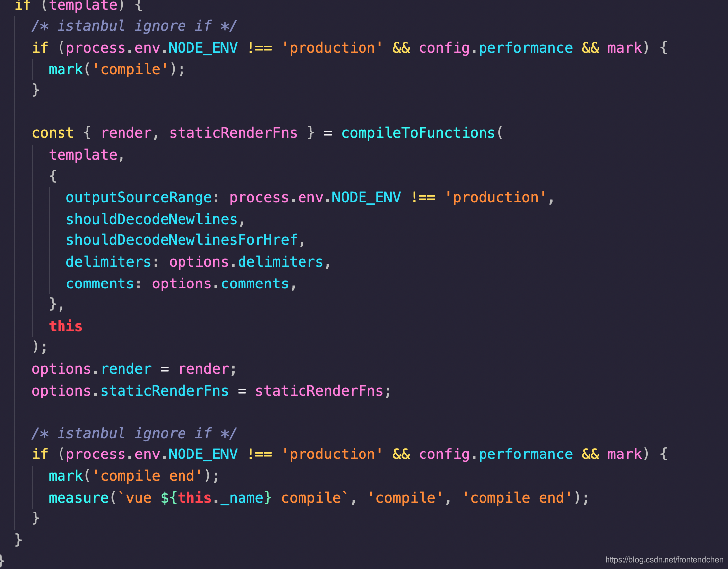Select the 'staticRenderFns' destructured variable
The width and height of the screenshot is (728, 569).
233,133
